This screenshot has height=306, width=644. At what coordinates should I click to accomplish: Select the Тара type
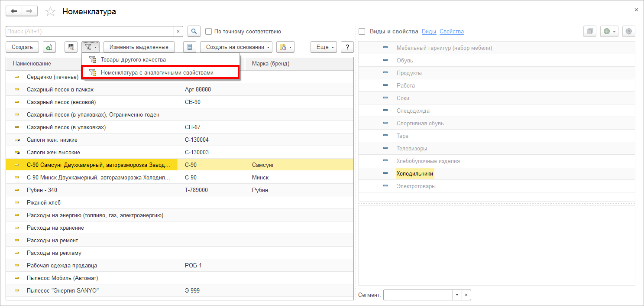point(402,136)
